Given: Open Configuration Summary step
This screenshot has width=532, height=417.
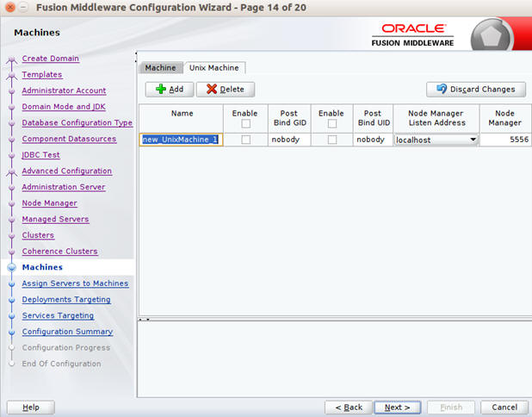Looking at the screenshot, I should (x=67, y=332).
